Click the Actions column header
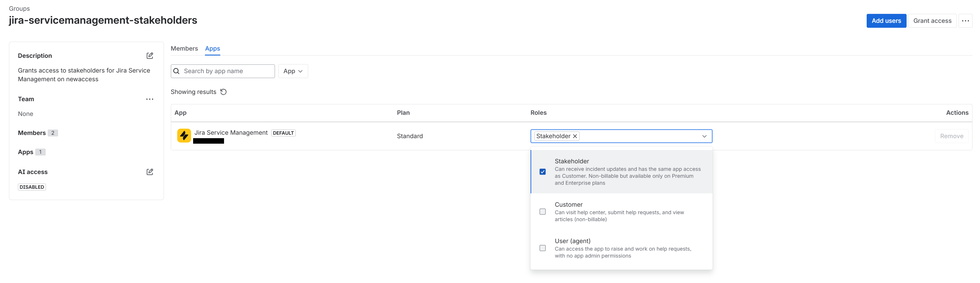This screenshot has height=283, width=980. (x=957, y=112)
